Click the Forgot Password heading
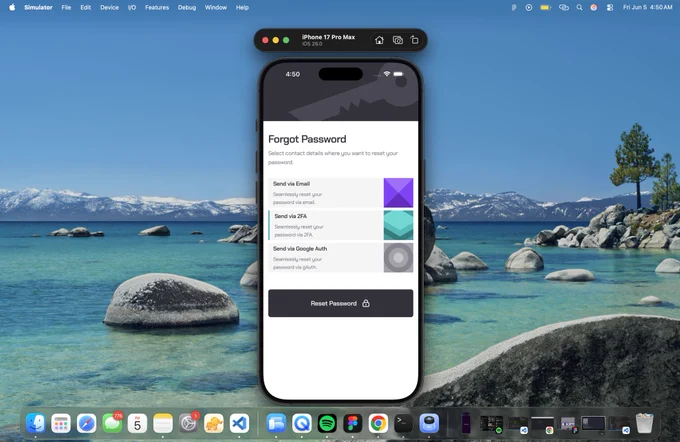680x442 pixels. click(x=307, y=139)
